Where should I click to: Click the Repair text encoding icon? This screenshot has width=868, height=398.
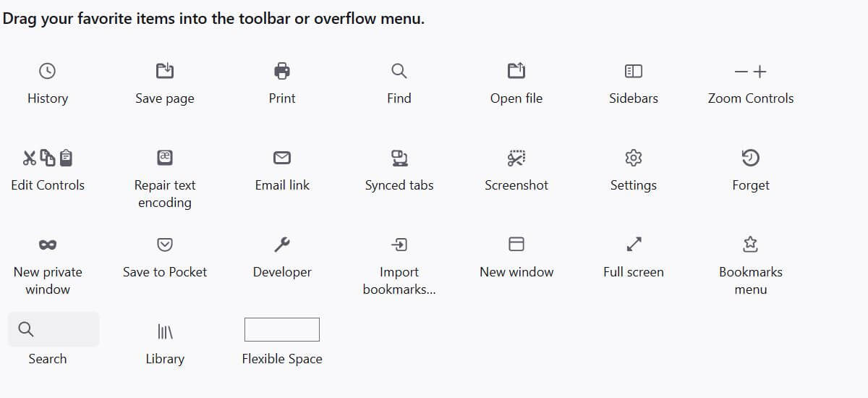coord(165,158)
